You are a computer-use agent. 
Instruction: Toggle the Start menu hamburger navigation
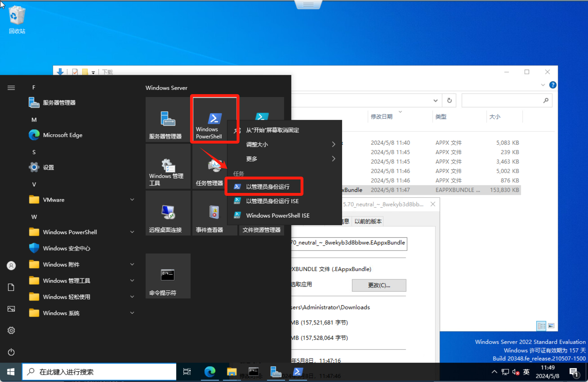click(x=11, y=88)
